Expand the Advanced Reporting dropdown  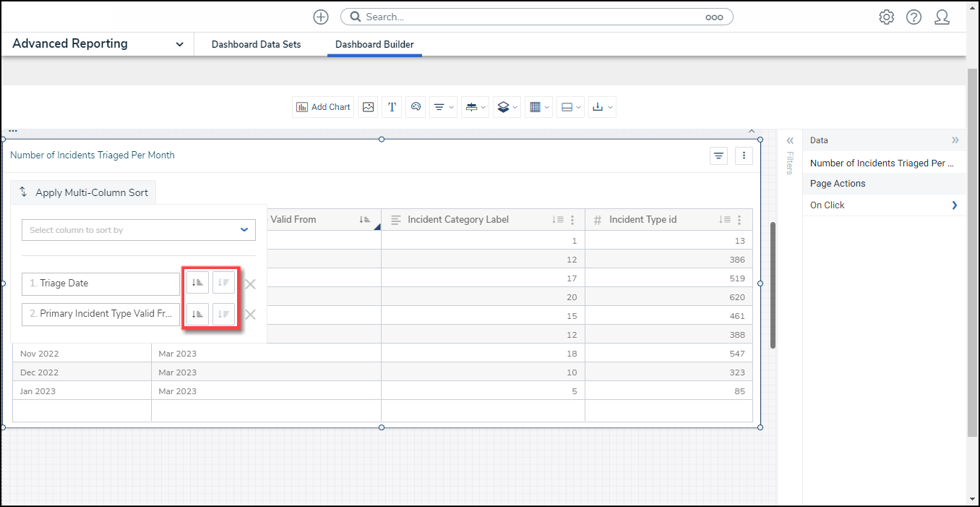(x=179, y=44)
